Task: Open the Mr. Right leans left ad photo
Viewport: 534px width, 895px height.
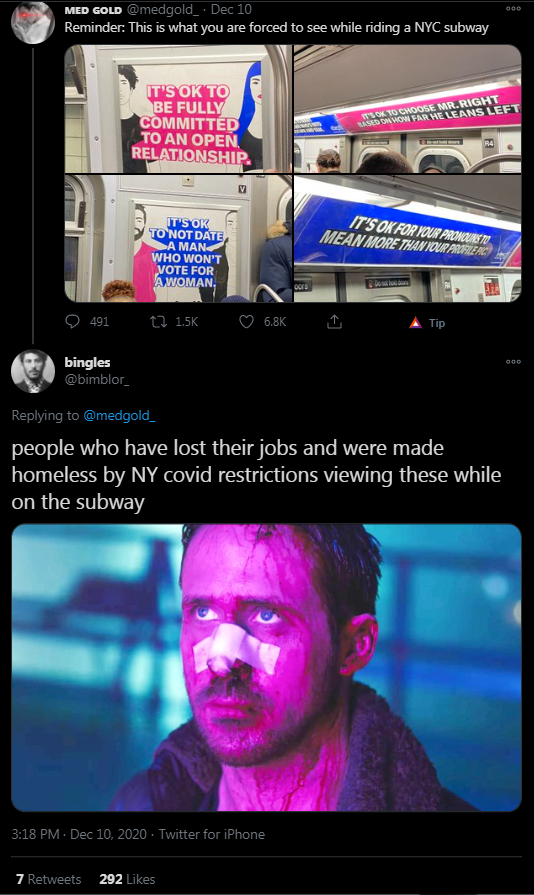Action: [407, 108]
